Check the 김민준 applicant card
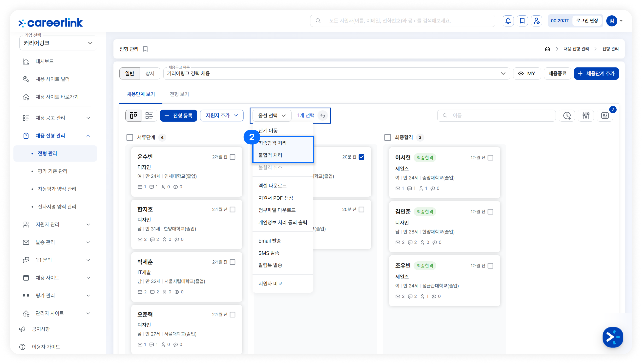Image resolution: width=642 pixels, height=364 pixels. coord(490,212)
